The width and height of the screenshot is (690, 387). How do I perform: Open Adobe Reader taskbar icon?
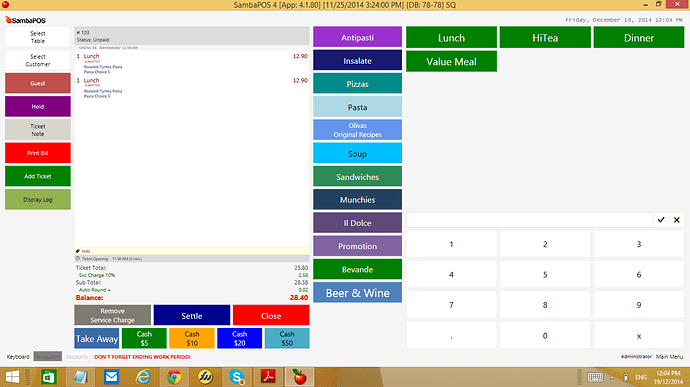268,377
